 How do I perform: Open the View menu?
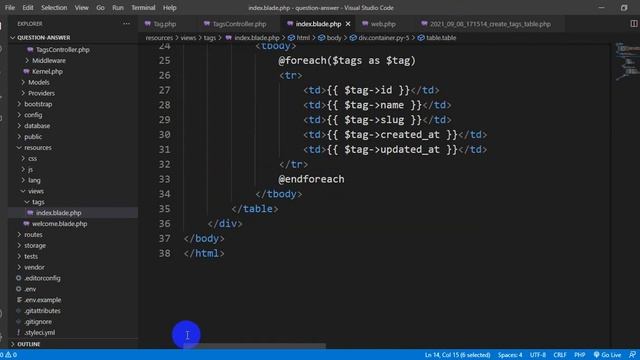(81, 8)
